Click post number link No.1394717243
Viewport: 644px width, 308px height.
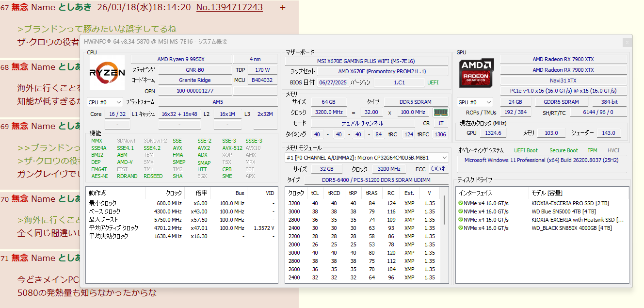click(229, 7)
